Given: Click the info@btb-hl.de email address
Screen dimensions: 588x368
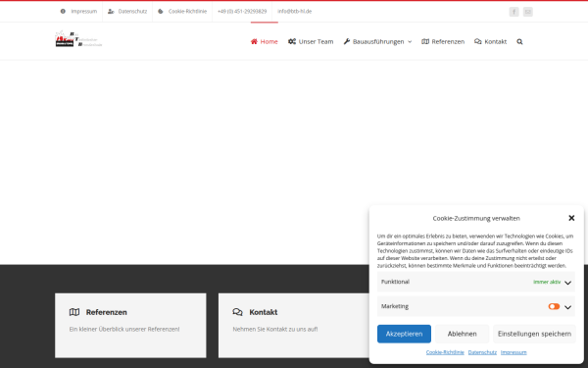Looking at the screenshot, I should (294, 11).
